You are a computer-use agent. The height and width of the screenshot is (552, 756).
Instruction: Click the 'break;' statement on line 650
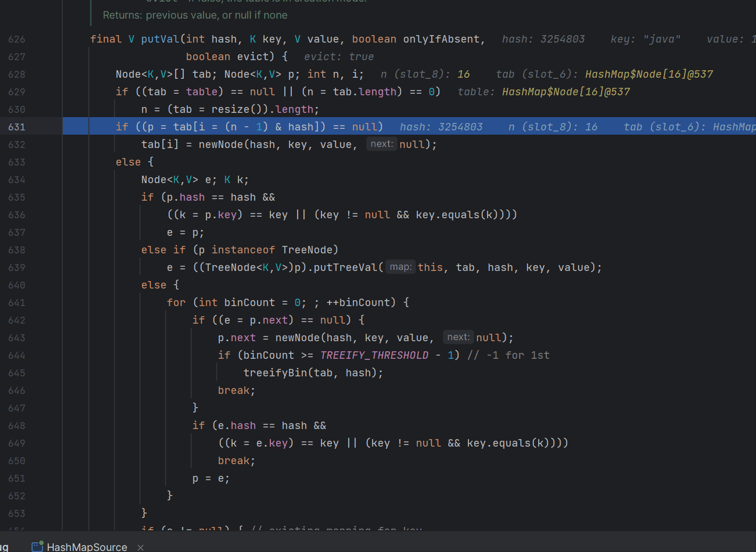(x=236, y=460)
